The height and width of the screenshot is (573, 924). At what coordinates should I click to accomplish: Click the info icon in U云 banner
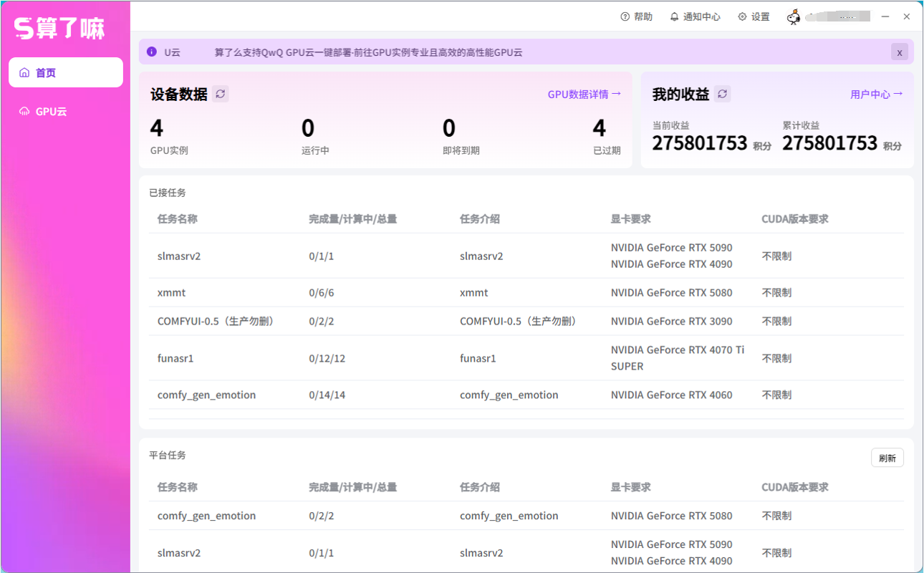point(151,52)
